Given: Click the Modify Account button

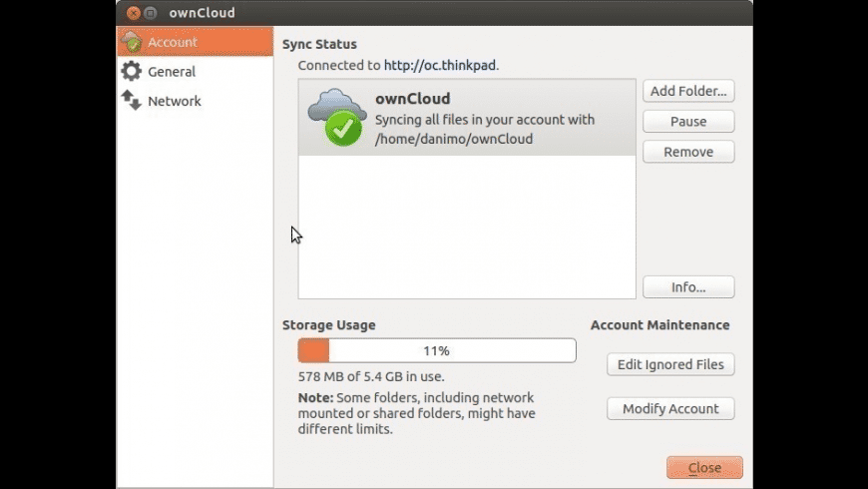Looking at the screenshot, I should (670, 409).
